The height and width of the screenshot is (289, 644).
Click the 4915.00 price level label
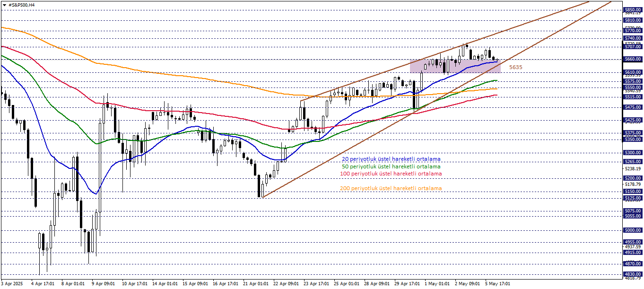click(x=633, y=253)
